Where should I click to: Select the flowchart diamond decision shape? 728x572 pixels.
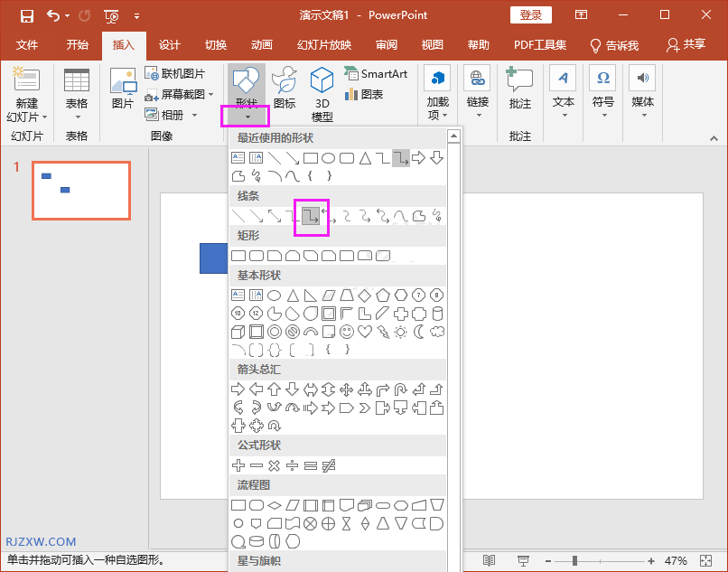coord(275,504)
